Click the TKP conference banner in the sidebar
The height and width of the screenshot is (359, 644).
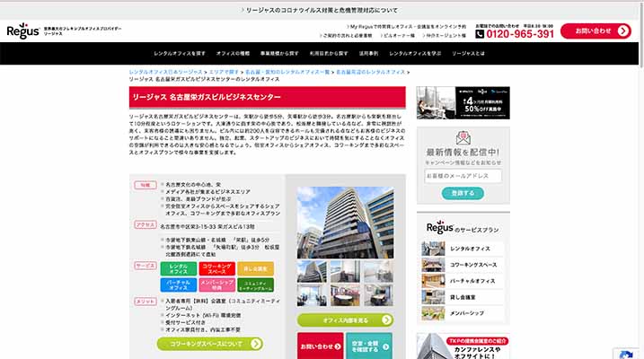pyautogui.click(x=463, y=346)
